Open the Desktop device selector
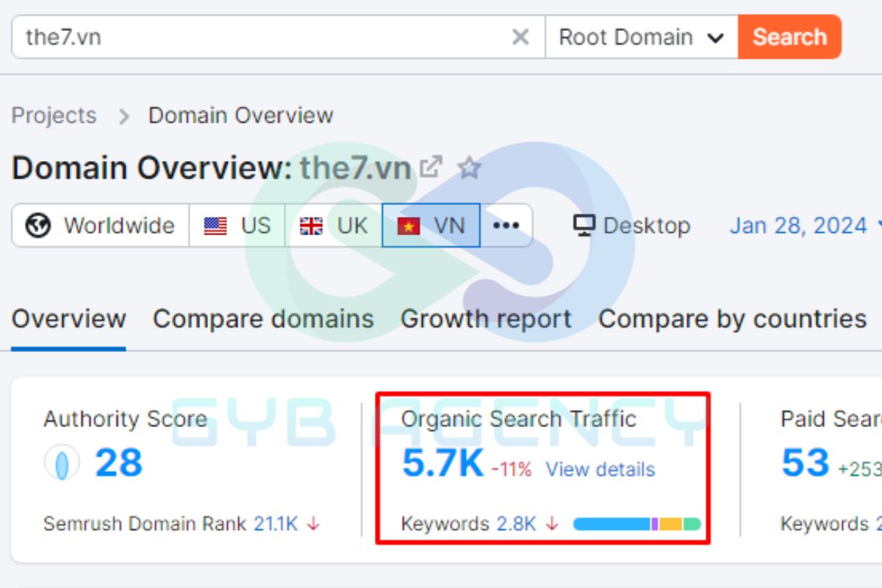882x588 pixels. pos(632,226)
